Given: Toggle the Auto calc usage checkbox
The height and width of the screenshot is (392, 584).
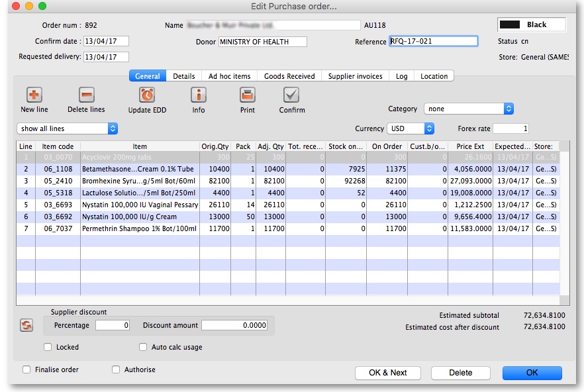Looking at the screenshot, I should pos(143,347).
